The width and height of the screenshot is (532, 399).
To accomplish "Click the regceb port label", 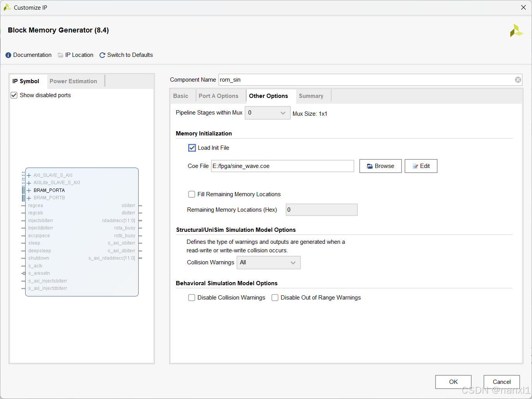I will coord(36,213).
